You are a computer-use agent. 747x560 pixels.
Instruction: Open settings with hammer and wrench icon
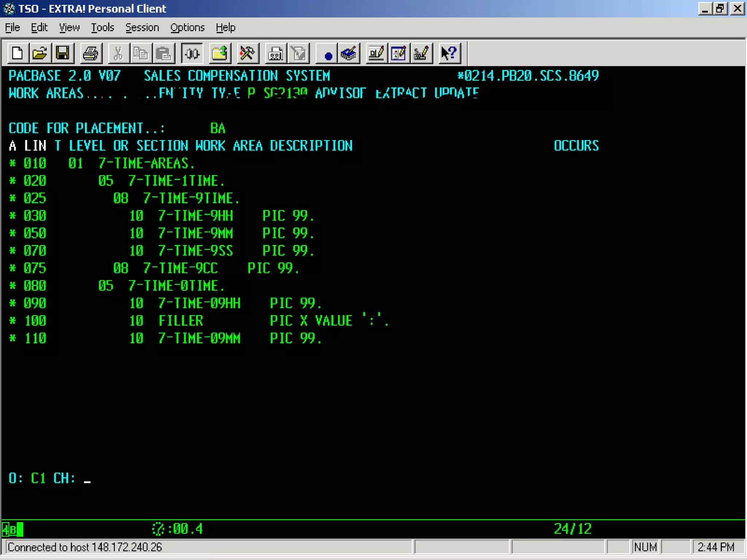[x=248, y=54]
